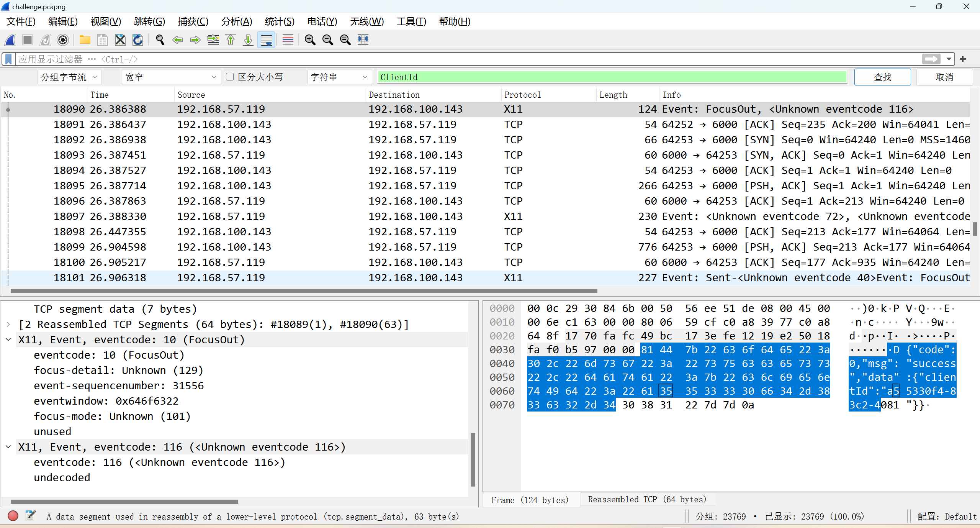Screen dimensions: 980x528
Task: Switch to Reassembled TCP (64 bytes) tab
Action: (x=647, y=499)
